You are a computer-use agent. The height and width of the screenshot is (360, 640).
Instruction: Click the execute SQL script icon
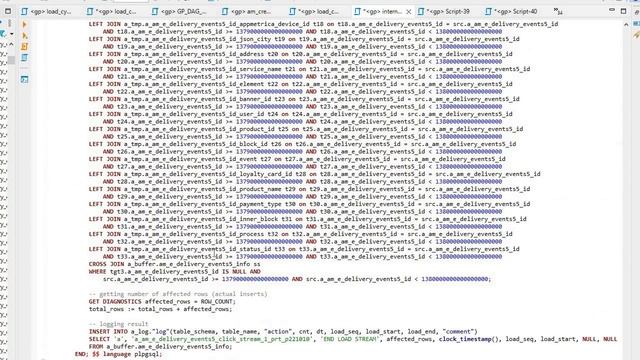(24, 47)
